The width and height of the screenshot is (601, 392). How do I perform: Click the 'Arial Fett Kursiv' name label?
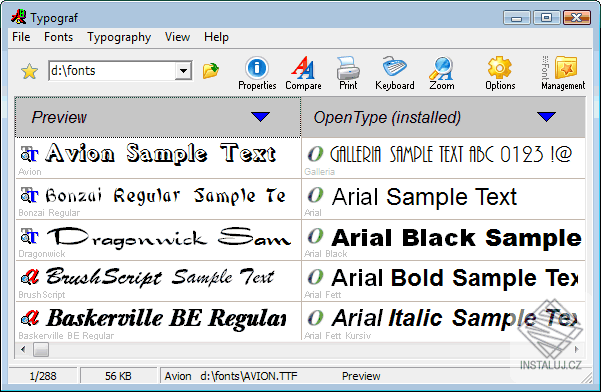(x=337, y=336)
